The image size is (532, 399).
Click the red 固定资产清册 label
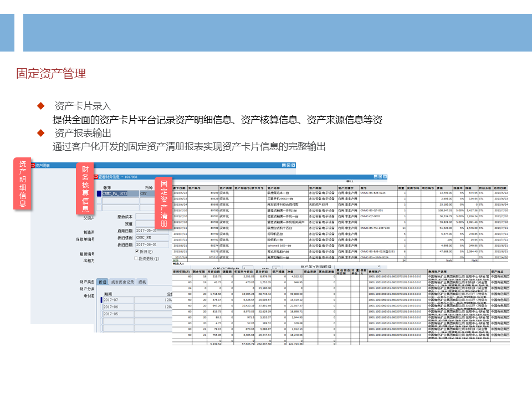tap(163, 203)
